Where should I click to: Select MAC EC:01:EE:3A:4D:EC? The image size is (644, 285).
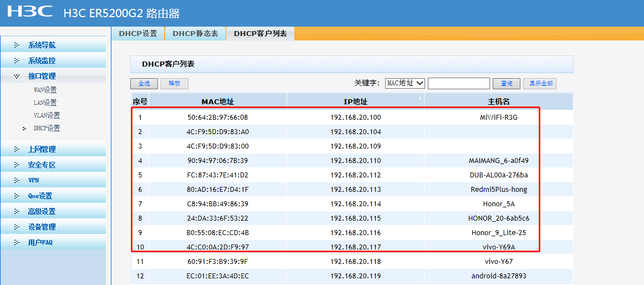tap(218, 276)
